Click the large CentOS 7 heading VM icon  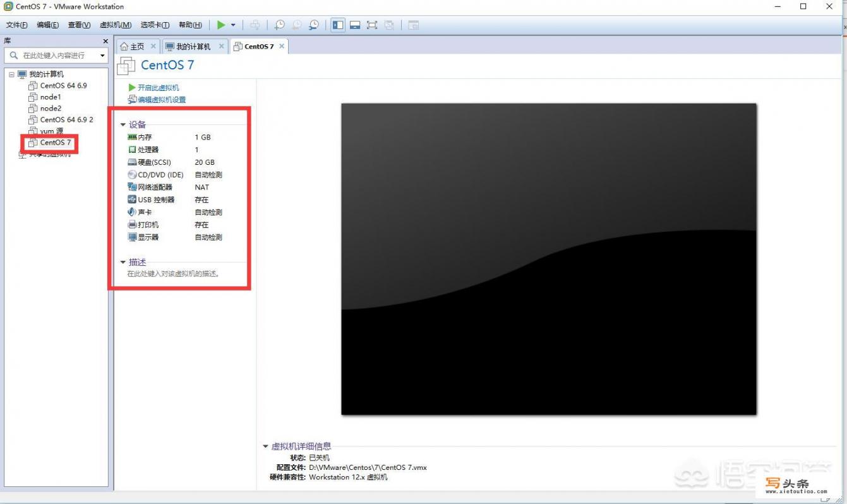pyautogui.click(x=126, y=66)
